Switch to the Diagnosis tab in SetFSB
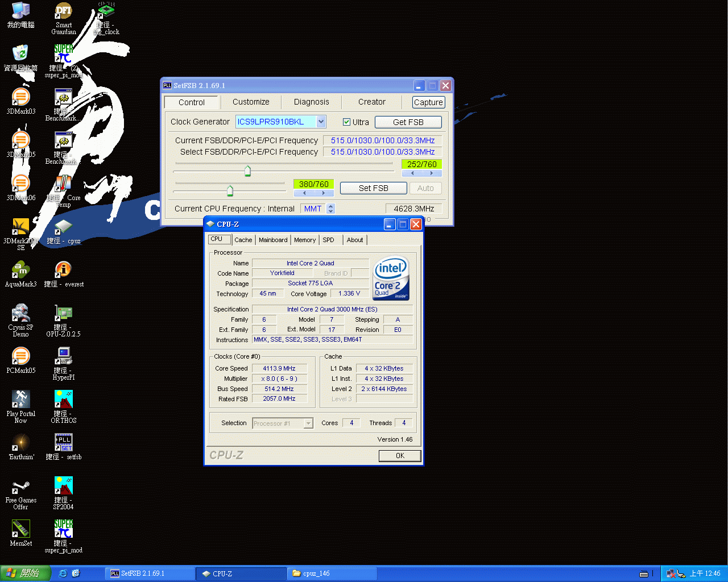The width and height of the screenshot is (728, 582). tap(311, 102)
